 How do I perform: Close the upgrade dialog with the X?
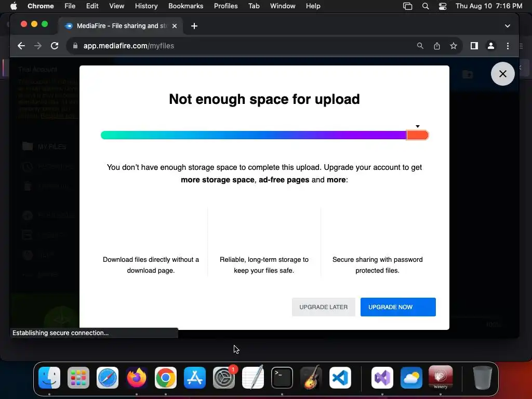502,74
